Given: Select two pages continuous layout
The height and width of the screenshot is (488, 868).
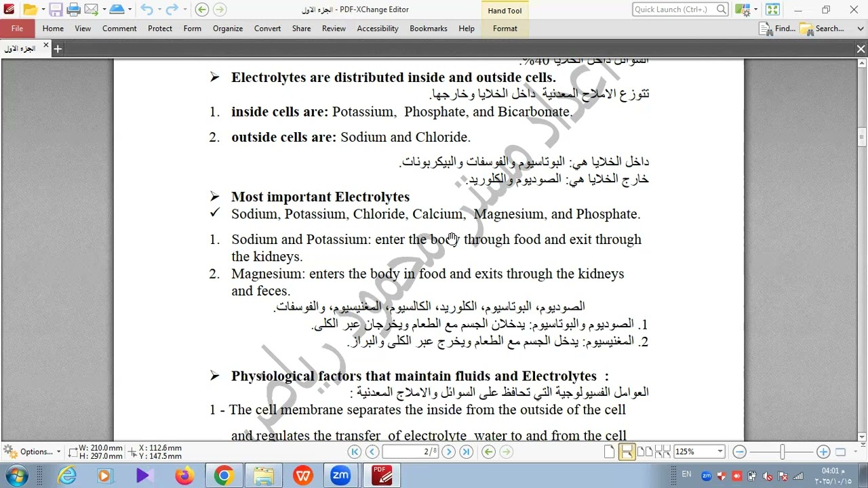Looking at the screenshot, I should 663,451.
